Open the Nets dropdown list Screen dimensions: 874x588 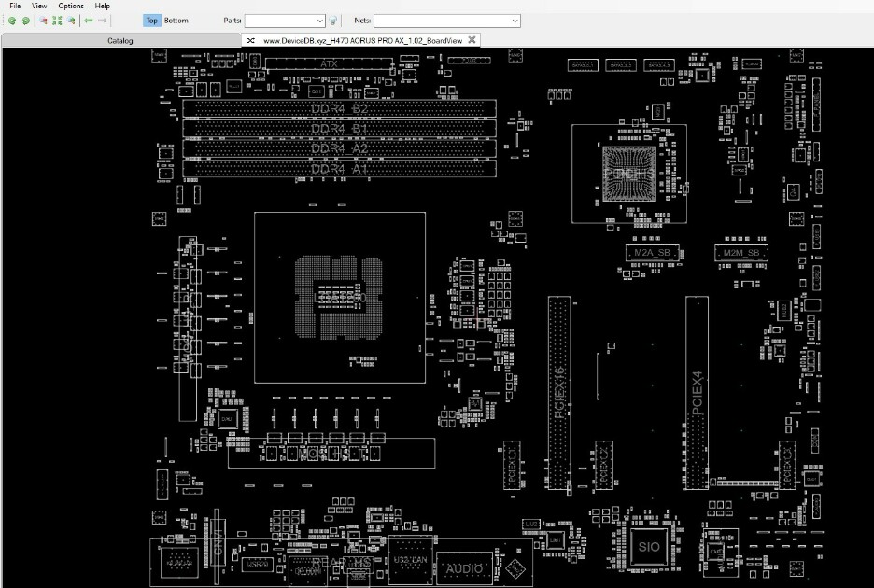click(x=515, y=21)
